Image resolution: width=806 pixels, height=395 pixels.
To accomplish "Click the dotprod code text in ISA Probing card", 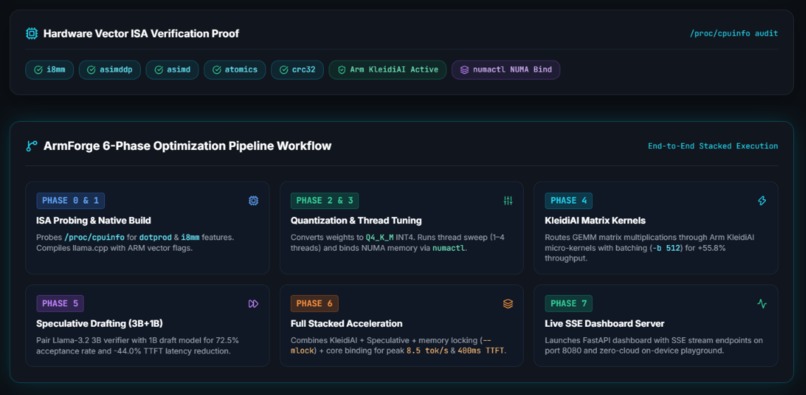I will tap(156, 238).
